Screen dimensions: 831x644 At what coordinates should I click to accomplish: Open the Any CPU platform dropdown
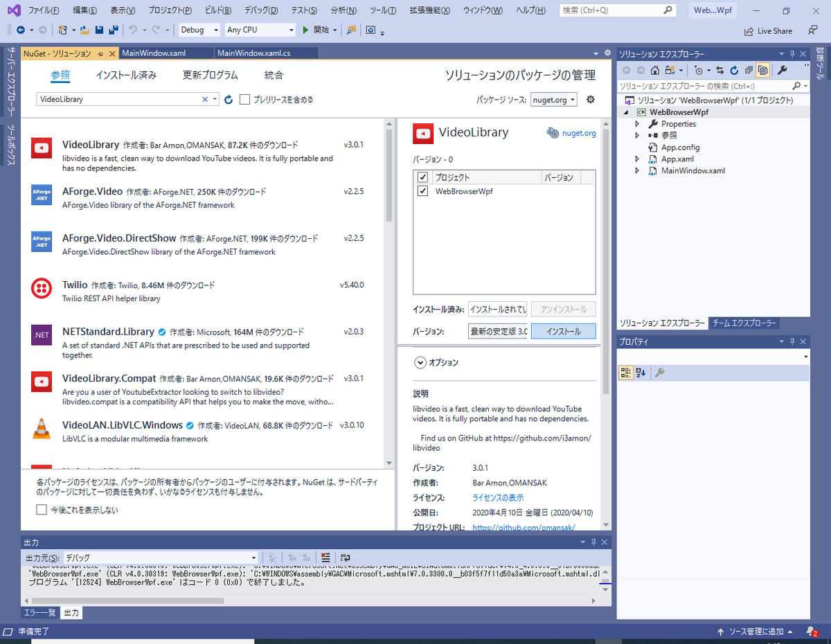click(260, 30)
